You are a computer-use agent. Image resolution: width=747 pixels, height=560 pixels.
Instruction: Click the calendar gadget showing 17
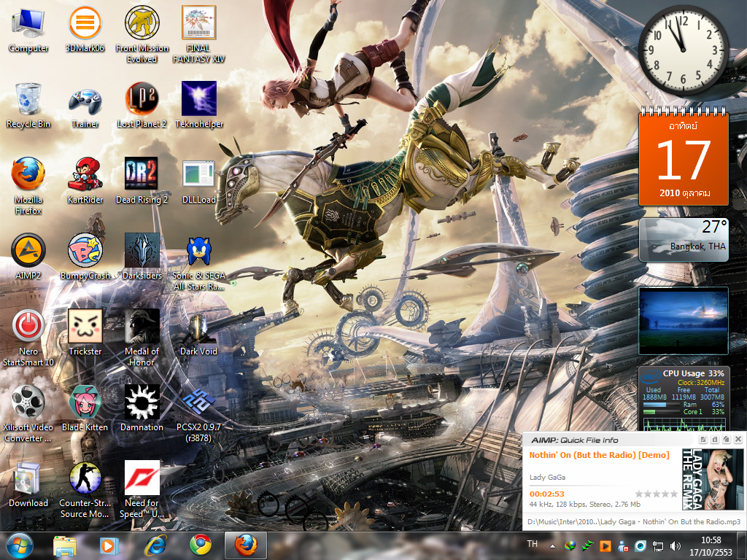click(x=684, y=156)
